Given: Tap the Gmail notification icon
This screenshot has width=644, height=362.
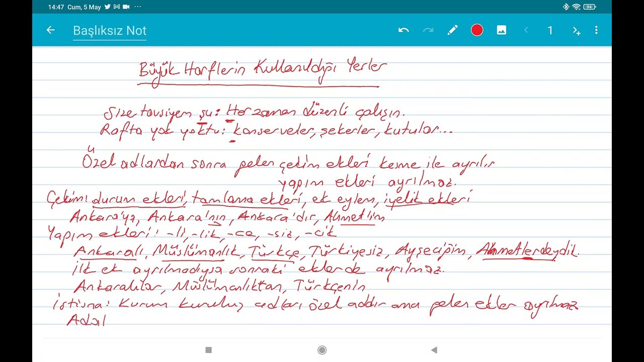Looking at the screenshot, I should coord(117,7).
